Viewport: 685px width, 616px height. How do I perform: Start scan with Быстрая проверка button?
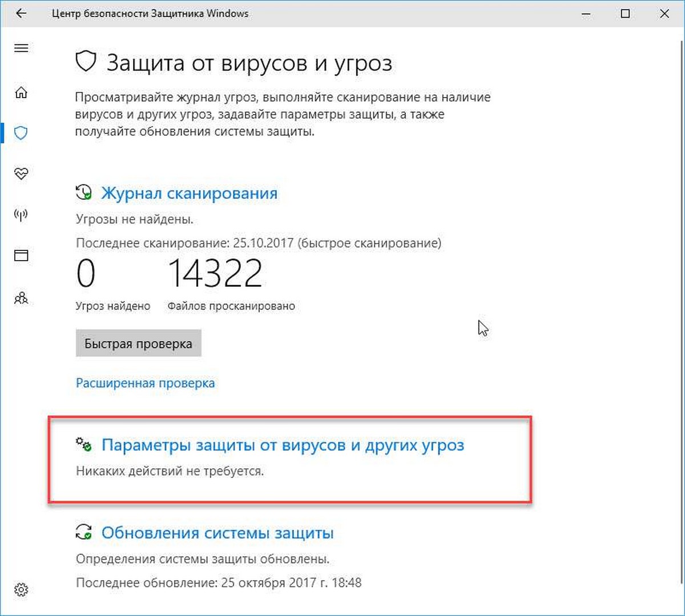138,343
